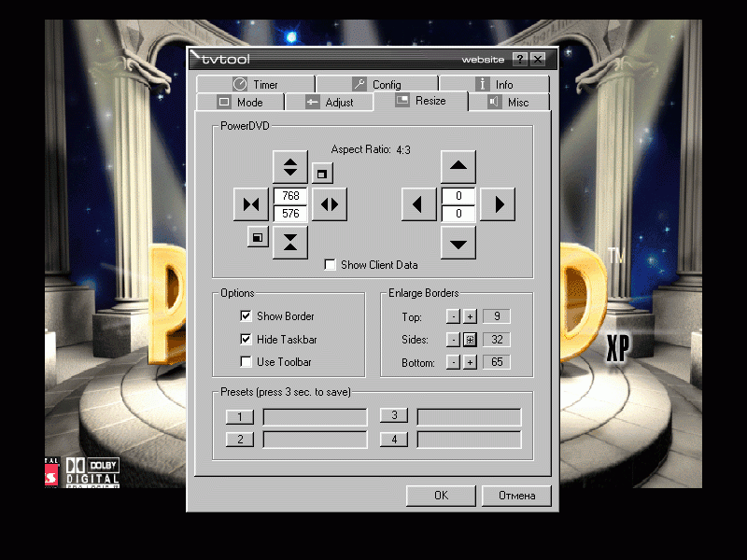Load preset 2
The height and width of the screenshot is (560, 747).
coord(240,439)
